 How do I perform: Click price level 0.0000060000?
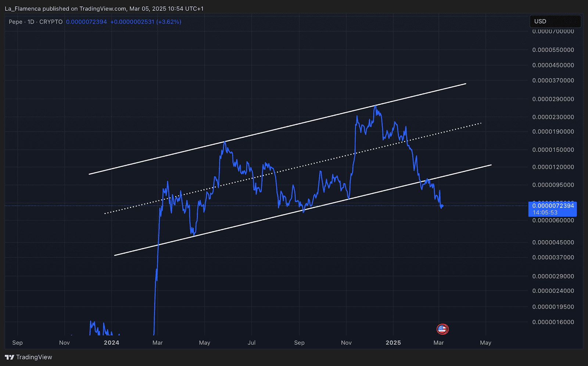click(553, 220)
